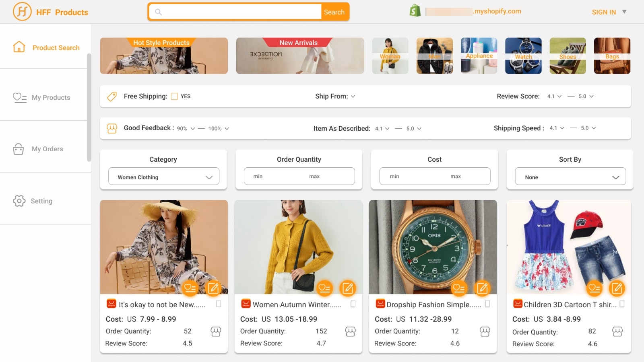Lower the Good Feedback 90% minimum value
The width and height of the screenshot is (644, 362).
[x=193, y=128]
